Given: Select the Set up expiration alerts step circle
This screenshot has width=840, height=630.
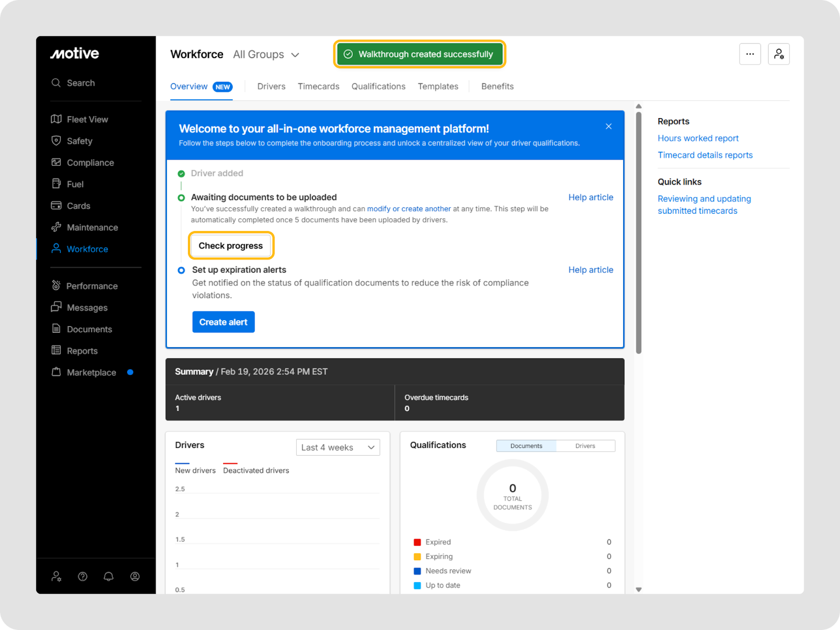Looking at the screenshot, I should [181, 270].
